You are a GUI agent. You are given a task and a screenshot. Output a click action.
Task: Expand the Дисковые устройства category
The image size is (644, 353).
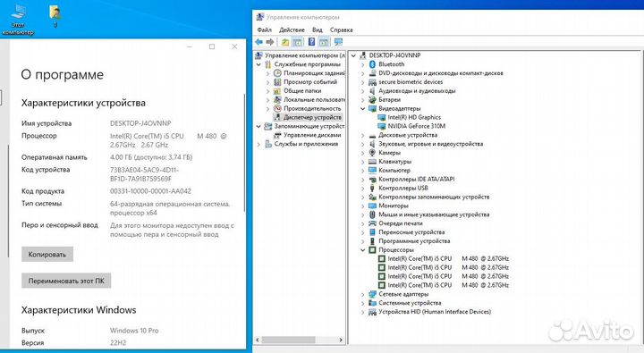pos(362,135)
